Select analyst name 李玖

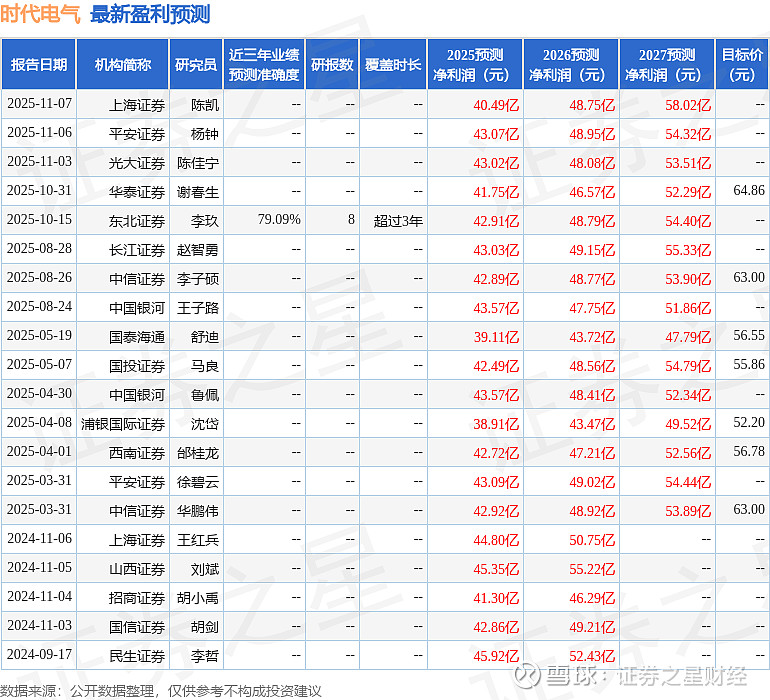205,221
